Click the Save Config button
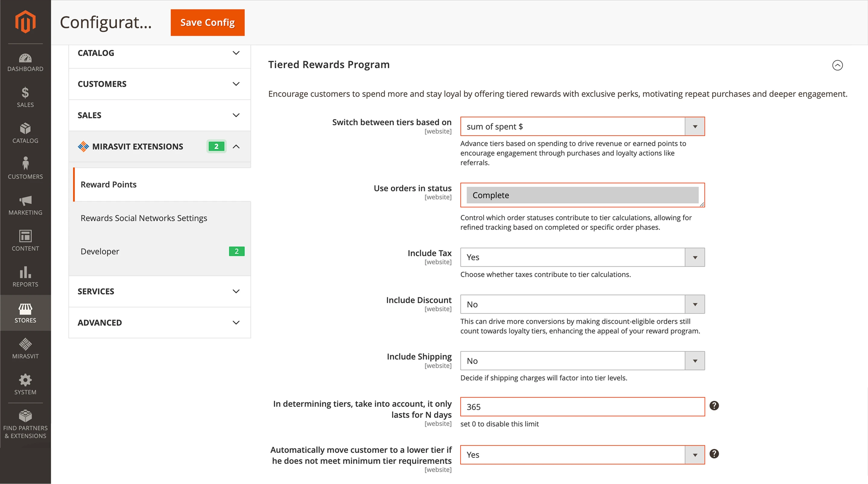This screenshot has height=484, width=868. [207, 22]
